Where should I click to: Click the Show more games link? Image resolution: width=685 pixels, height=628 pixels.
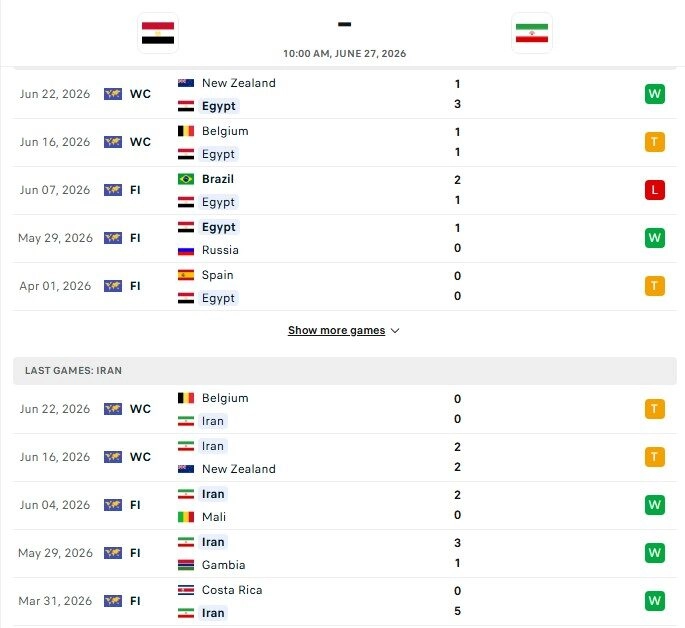(x=336, y=330)
